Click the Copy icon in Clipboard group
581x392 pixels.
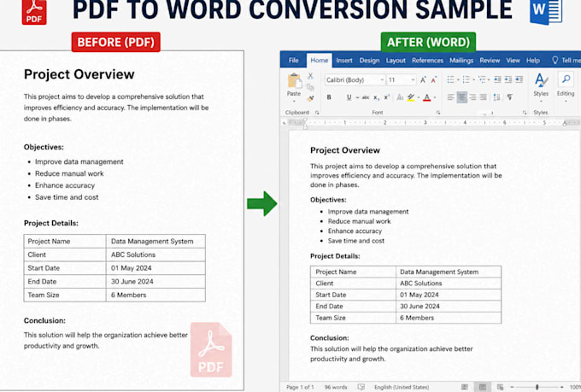pos(310,87)
